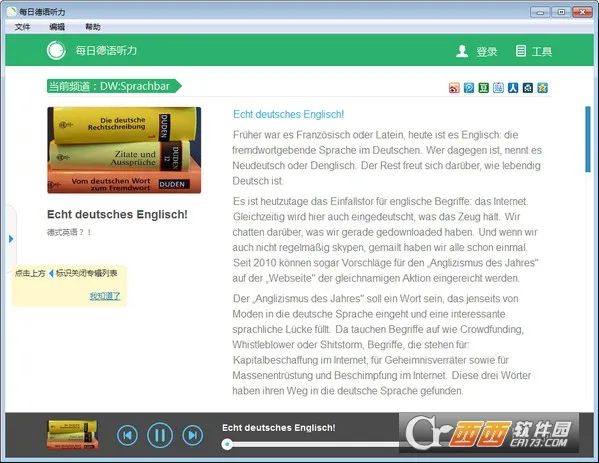Share to Renren blue icon

click(x=513, y=88)
